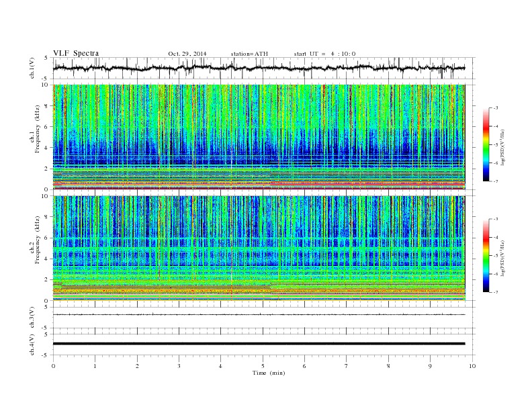
Task: Click the time axis "3" minute label
Action: point(179,366)
